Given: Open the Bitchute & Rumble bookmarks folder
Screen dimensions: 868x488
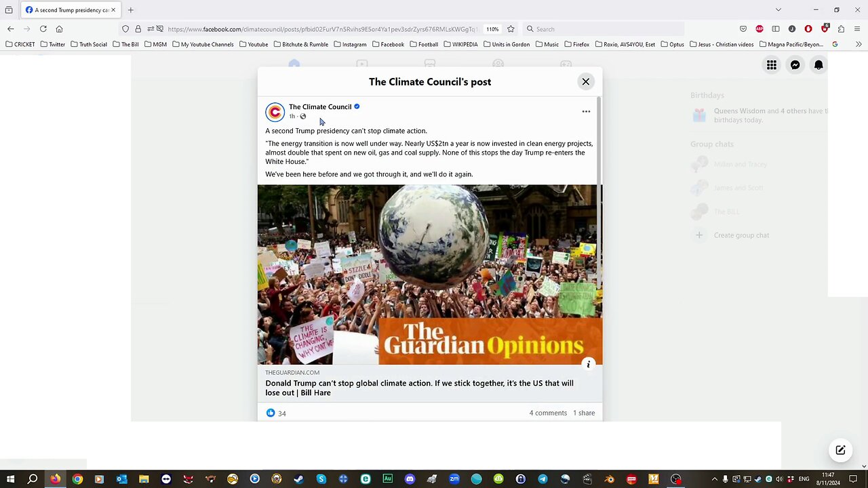Looking at the screenshot, I should tap(301, 45).
